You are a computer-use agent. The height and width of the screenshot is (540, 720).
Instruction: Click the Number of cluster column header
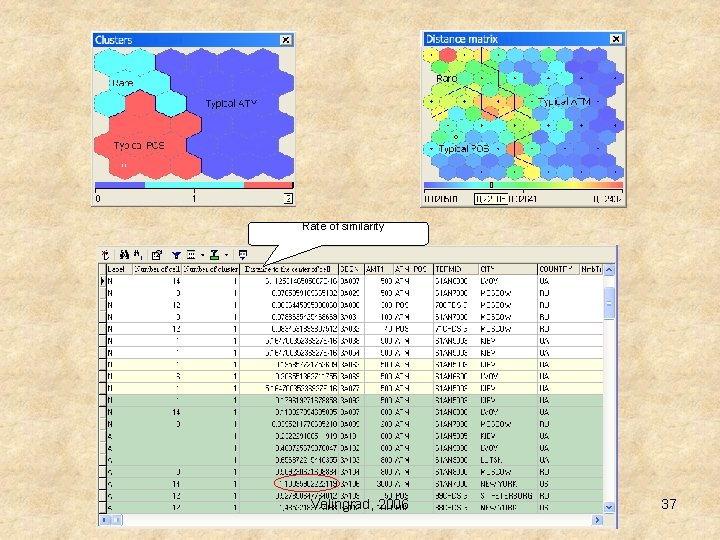[211, 269]
